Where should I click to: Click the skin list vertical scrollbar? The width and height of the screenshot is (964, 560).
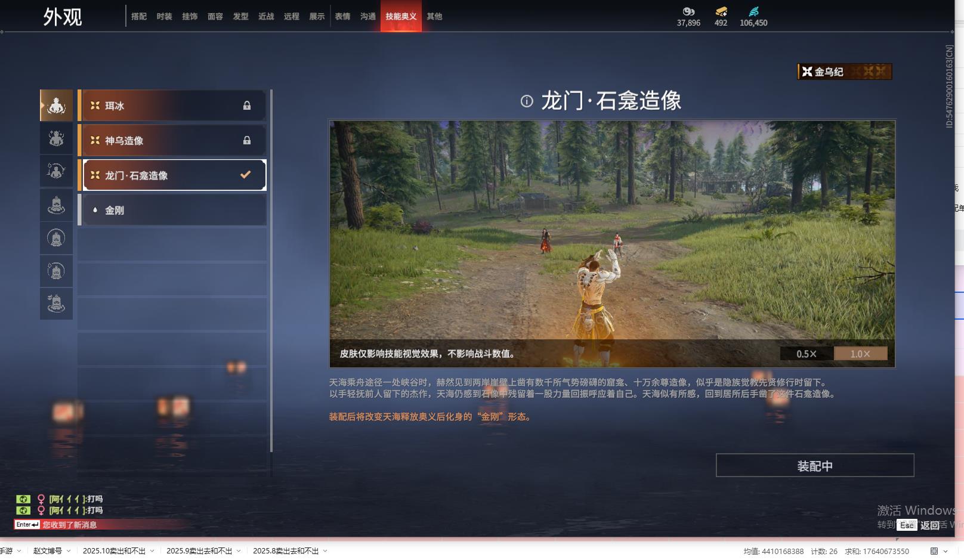pyautogui.click(x=271, y=270)
